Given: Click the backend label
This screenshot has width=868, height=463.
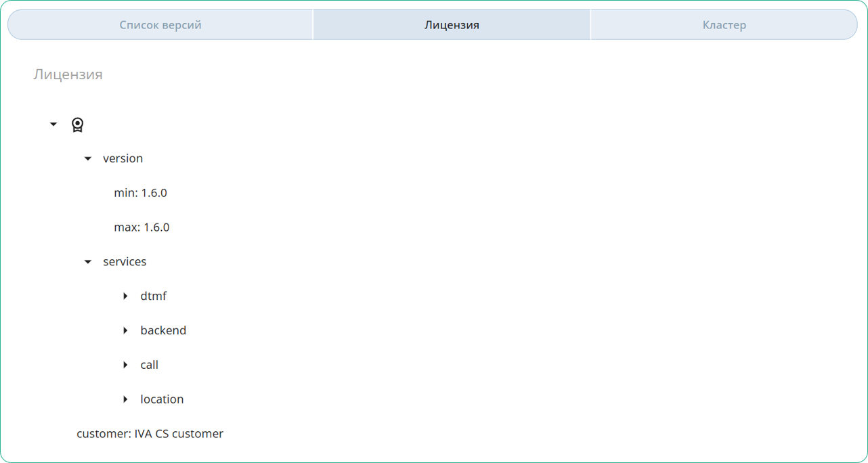Looking at the screenshot, I should (x=163, y=330).
